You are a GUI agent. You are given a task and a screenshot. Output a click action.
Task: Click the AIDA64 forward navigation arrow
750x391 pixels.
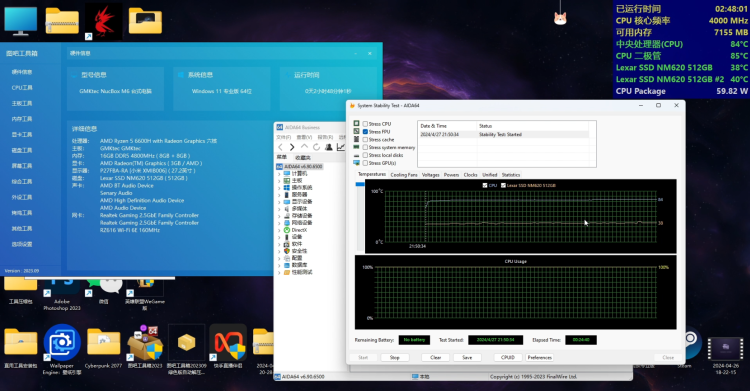click(292, 147)
